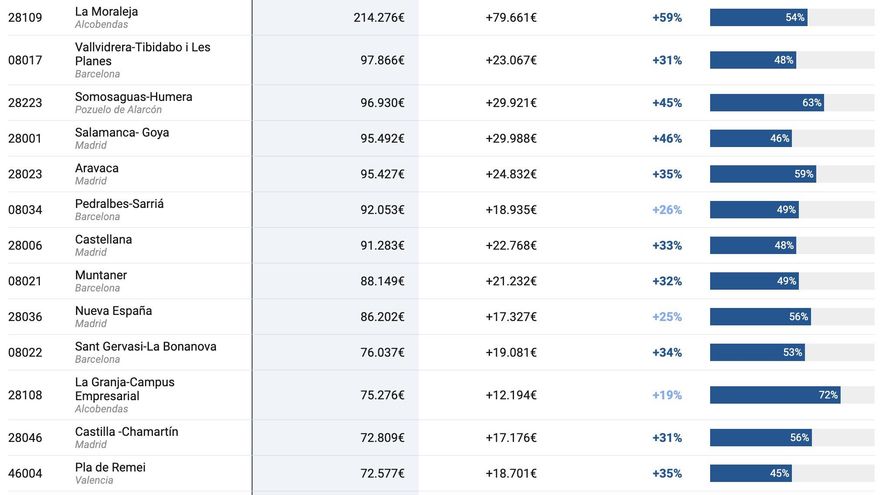Click La Granja-Campus Empresarial 72% bar
This screenshot has height=495, width=880.
coord(775,395)
